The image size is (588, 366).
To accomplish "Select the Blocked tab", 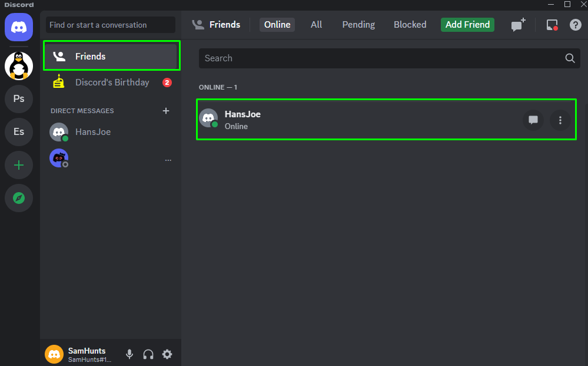I will point(410,25).
